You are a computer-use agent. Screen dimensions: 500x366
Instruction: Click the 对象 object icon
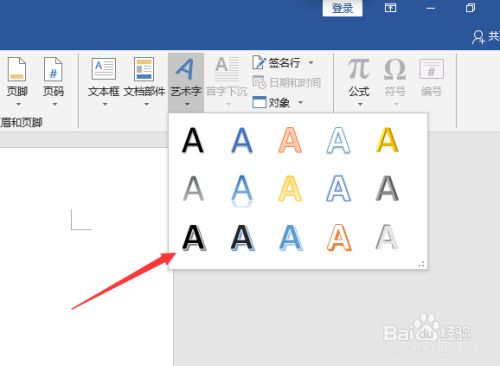tap(259, 102)
